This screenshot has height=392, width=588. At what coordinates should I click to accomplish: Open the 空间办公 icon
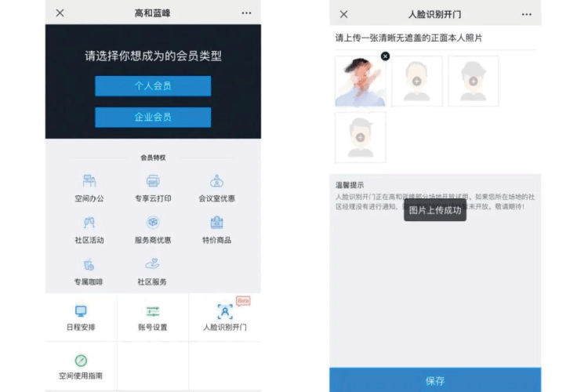(x=89, y=182)
